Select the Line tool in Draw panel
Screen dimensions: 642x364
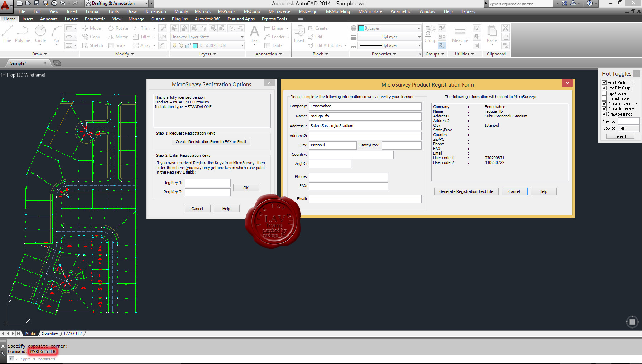pyautogui.click(x=7, y=34)
